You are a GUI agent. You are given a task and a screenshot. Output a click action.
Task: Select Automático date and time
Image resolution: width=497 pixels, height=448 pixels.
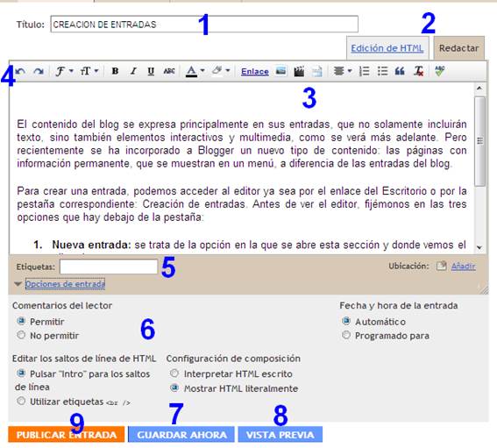pyautogui.click(x=346, y=321)
